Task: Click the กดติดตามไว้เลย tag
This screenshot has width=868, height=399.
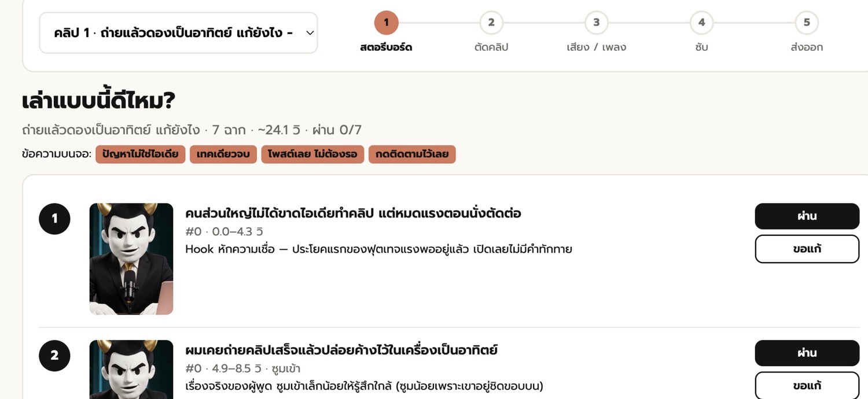Action: point(412,154)
